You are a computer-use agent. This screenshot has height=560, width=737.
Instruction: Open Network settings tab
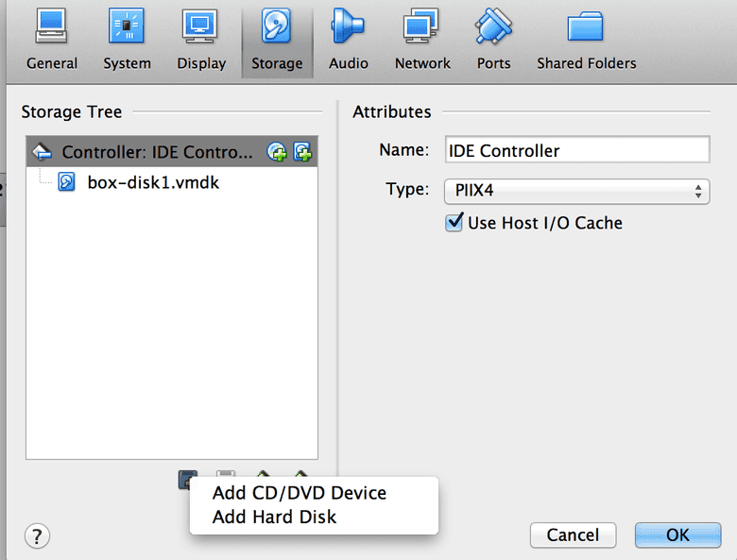[422, 42]
